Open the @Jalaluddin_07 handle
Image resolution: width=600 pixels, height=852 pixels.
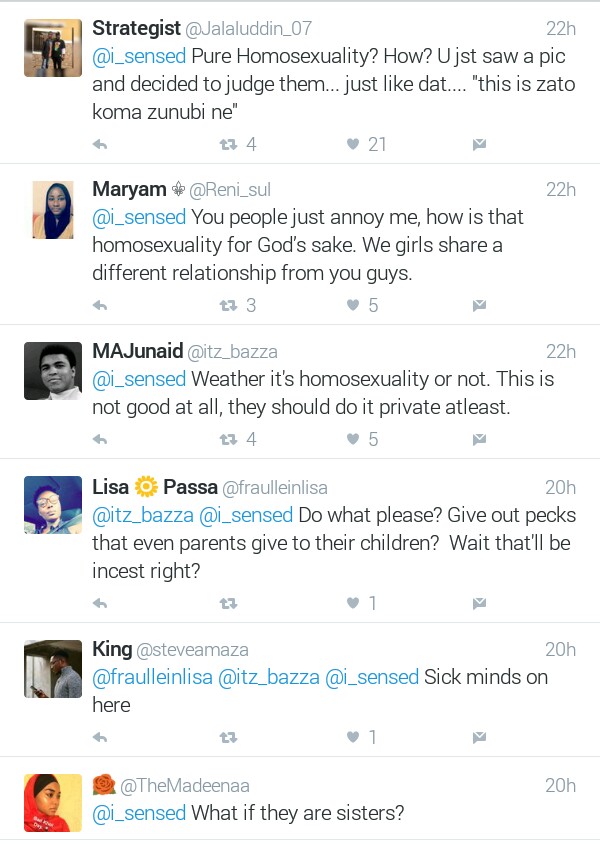[x=243, y=28]
